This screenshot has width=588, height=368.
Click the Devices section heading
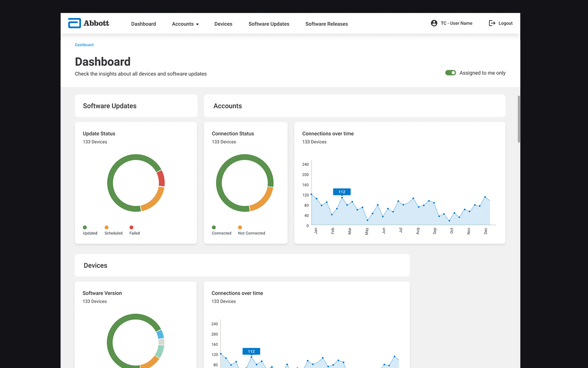tap(96, 265)
